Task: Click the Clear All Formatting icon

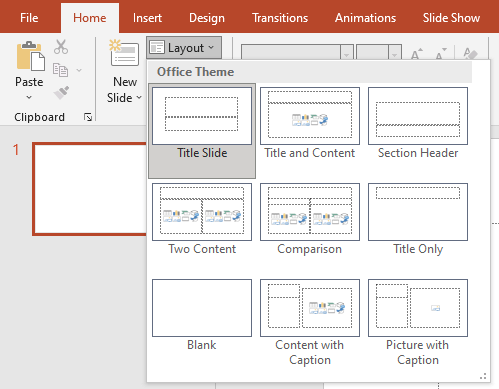Action: click(470, 53)
